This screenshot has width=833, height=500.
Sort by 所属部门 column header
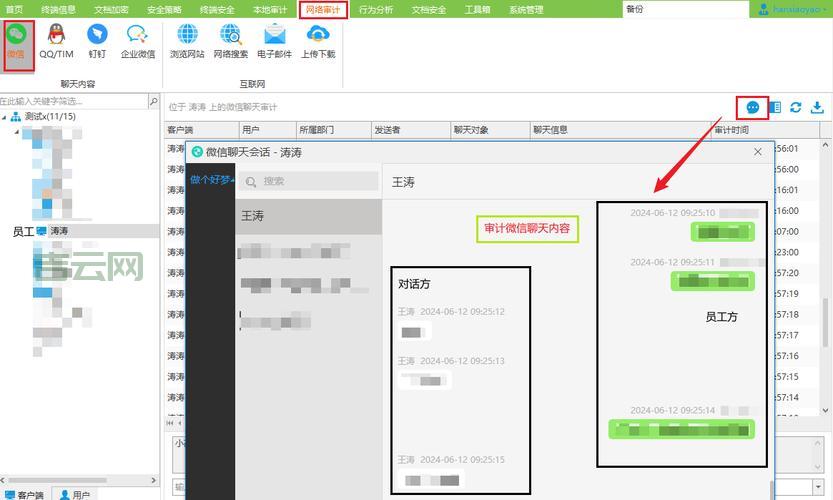coord(333,130)
